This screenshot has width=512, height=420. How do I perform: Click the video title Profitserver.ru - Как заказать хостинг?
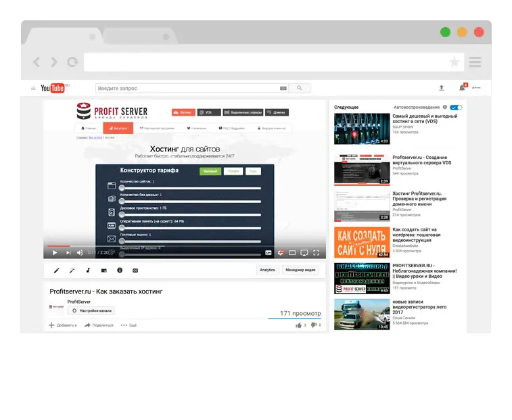click(x=106, y=291)
